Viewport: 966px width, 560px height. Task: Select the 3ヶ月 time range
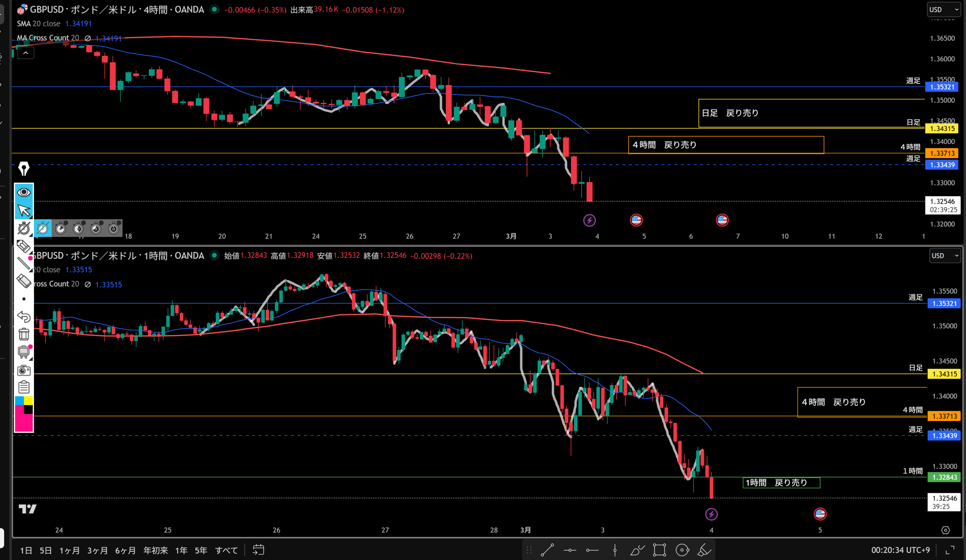pyautogui.click(x=97, y=551)
